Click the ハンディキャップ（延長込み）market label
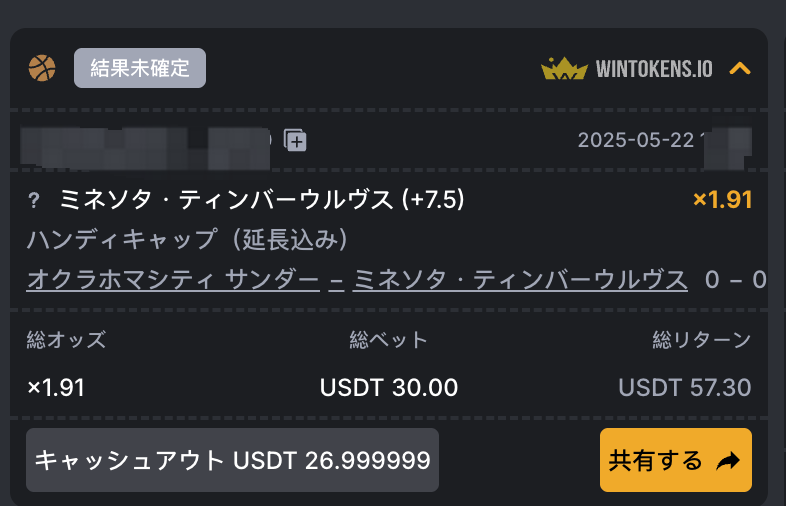786x506 pixels. pos(187,239)
